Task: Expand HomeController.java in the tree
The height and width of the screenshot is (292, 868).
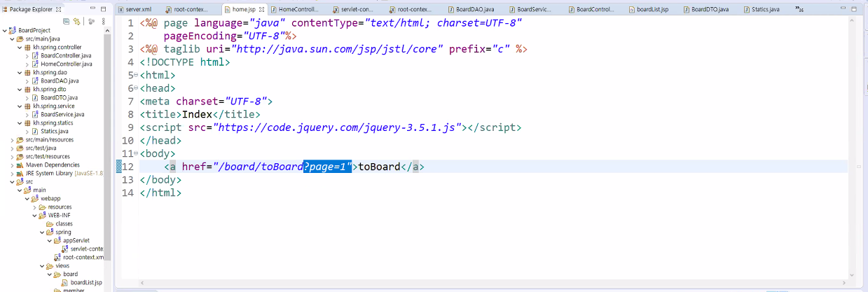Action: [x=28, y=64]
